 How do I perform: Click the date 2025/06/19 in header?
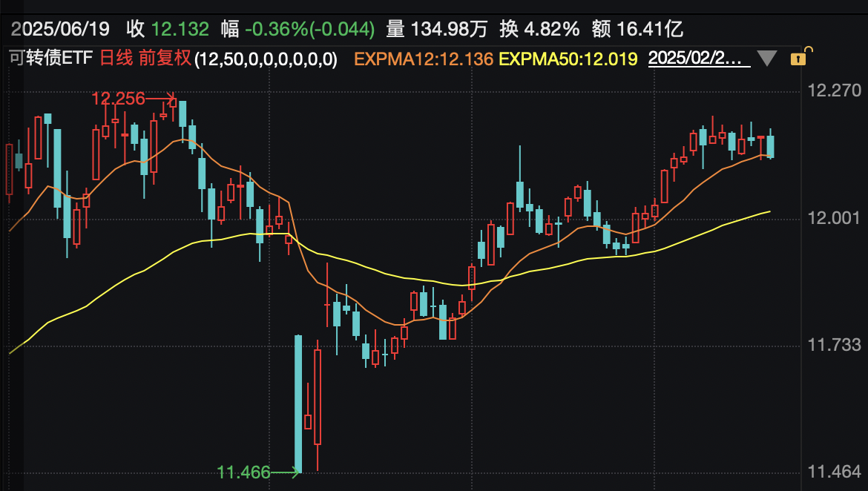60,29
